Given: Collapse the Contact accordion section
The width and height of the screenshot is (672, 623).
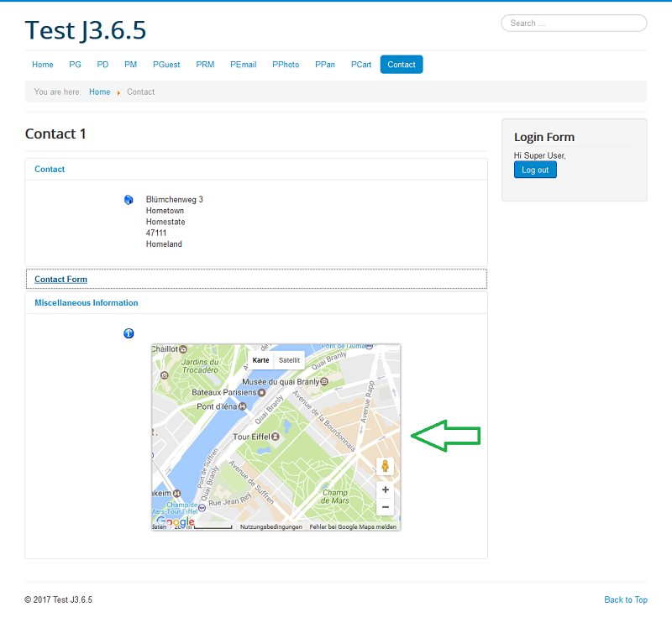Looking at the screenshot, I should (x=50, y=169).
